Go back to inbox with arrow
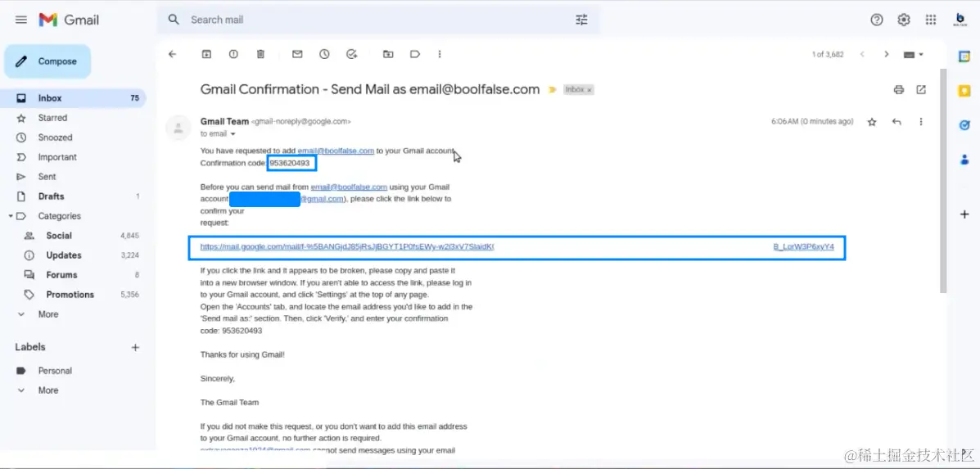 173,54
